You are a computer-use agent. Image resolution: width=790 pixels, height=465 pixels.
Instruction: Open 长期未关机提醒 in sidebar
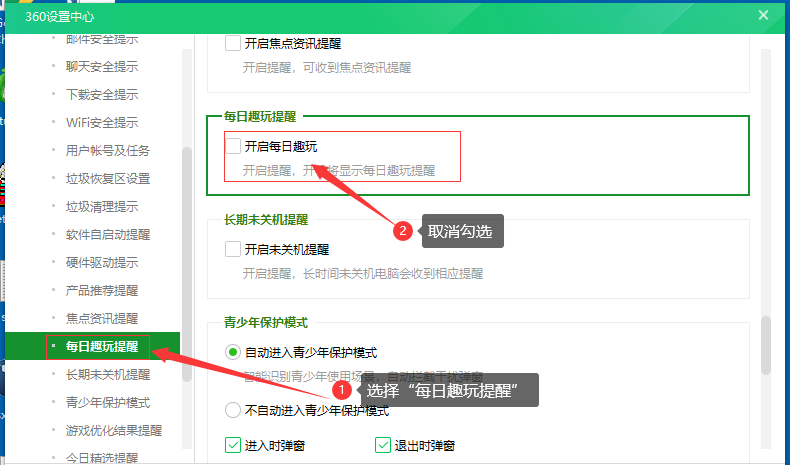tap(108, 375)
